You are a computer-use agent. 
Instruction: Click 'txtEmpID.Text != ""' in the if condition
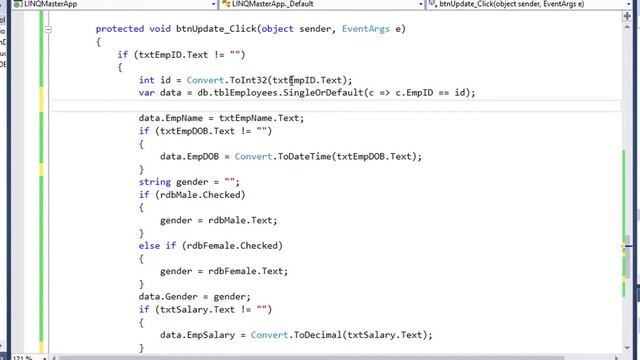[189, 55]
